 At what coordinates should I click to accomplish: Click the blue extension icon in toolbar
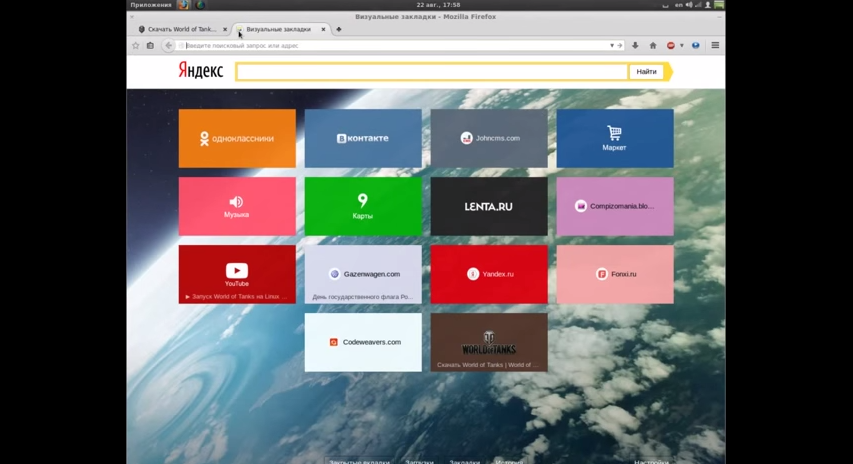click(695, 46)
